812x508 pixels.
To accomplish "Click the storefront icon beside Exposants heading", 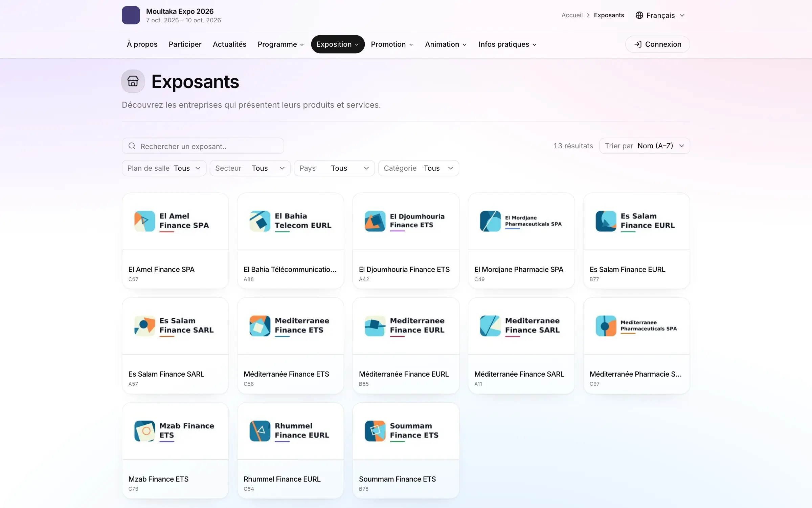I will tap(133, 81).
